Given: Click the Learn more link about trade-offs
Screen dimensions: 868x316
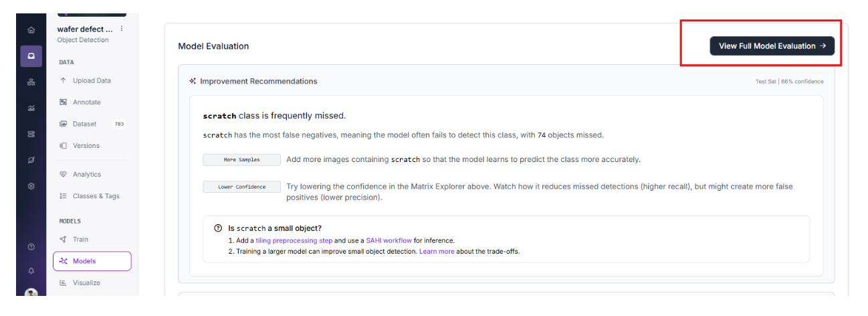Looking at the screenshot, I should click(437, 252).
